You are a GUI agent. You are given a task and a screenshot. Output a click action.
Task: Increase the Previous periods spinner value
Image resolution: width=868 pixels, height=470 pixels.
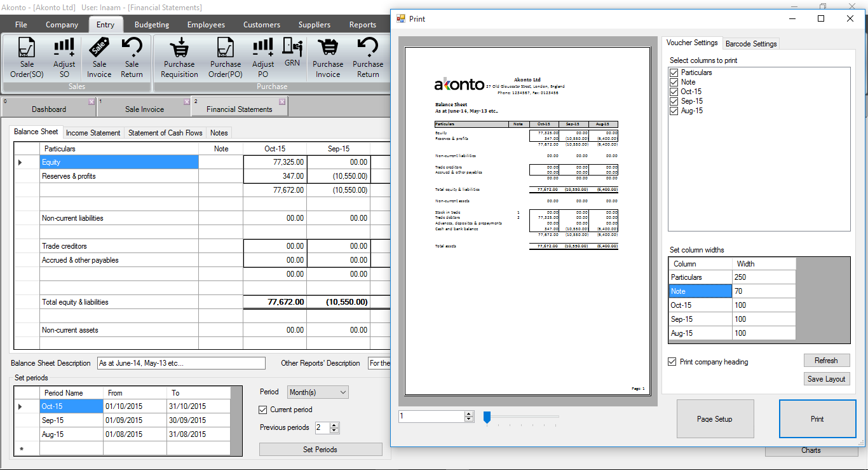(x=335, y=425)
